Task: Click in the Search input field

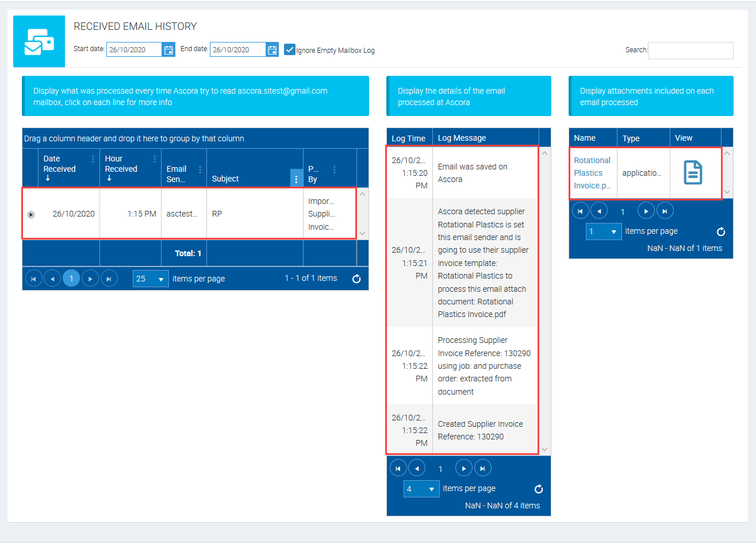Action: [690, 51]
